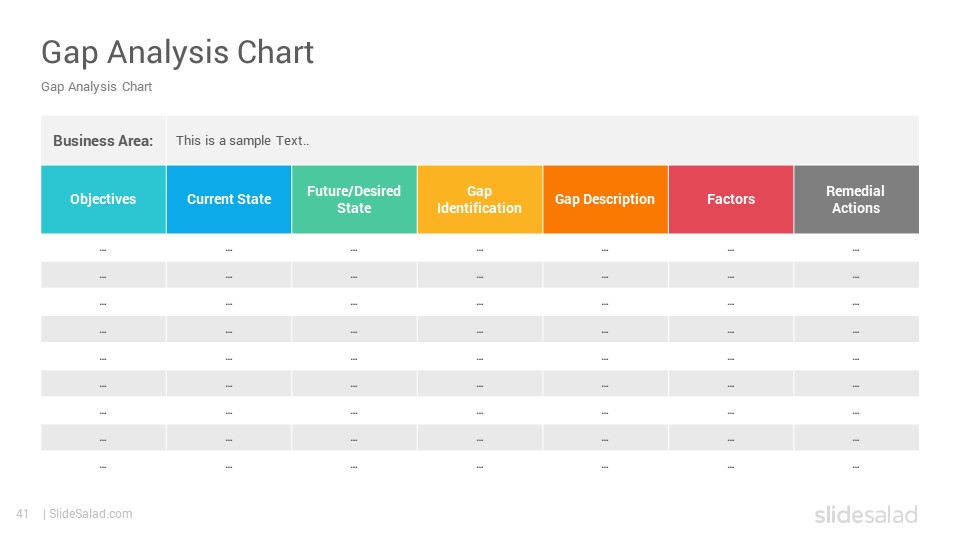Click the Gap Description header
Screen dimensions: 960x540
tap(606, 199)
